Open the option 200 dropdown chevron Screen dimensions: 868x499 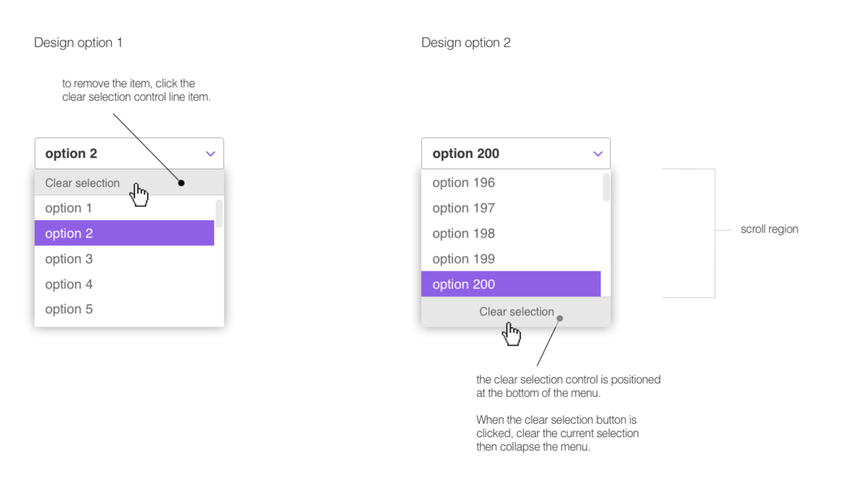tap(597, 153)
